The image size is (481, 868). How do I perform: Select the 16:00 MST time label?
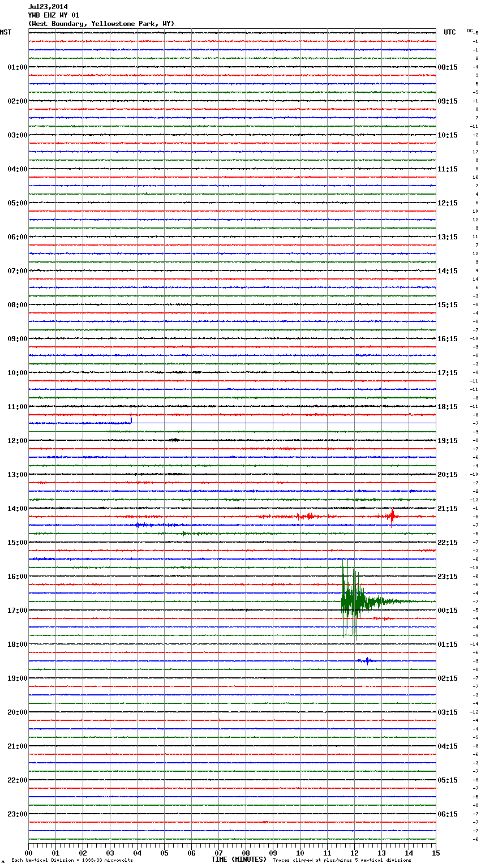18,577
